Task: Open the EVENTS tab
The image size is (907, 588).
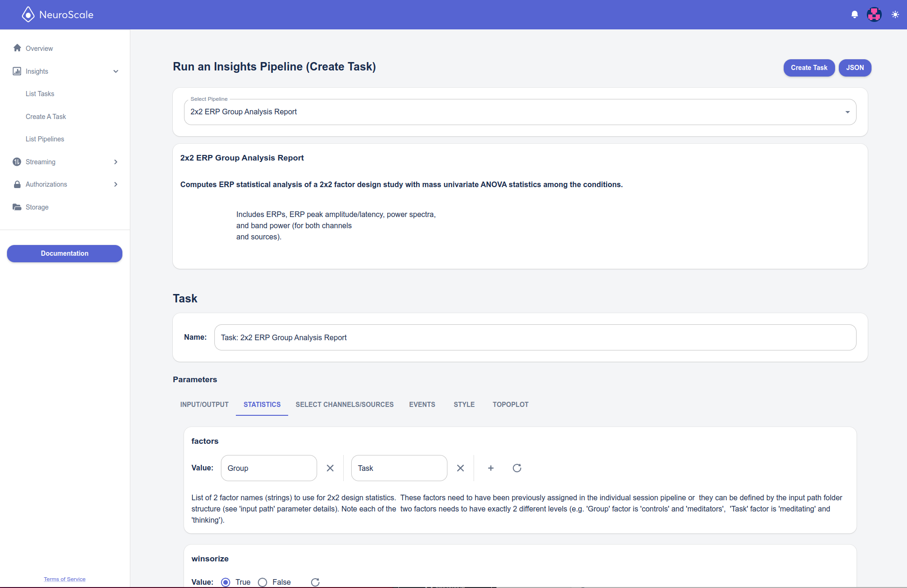Action: (422, 405)
